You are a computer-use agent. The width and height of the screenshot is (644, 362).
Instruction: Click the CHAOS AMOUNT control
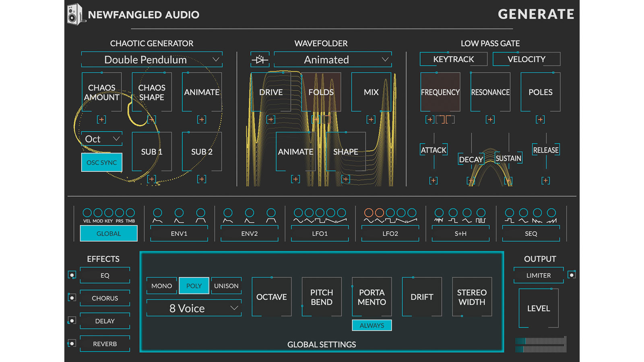[x=101, y=92]
